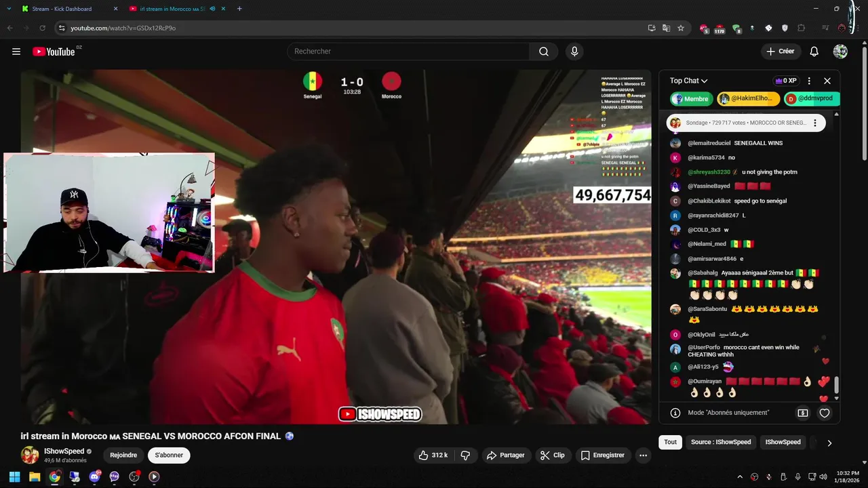Open Windows Start menu
The height and width of the screenshot is (488, 868).
[14, 476]
